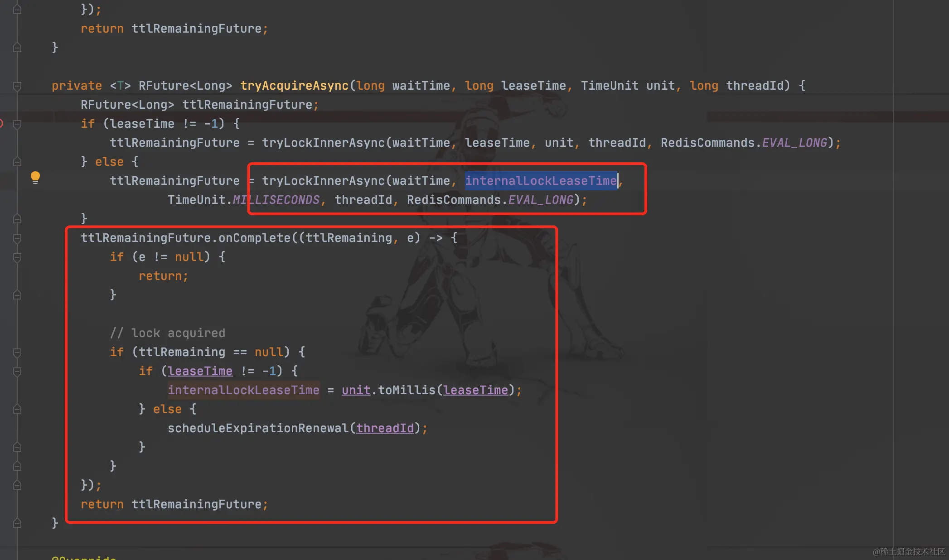Screen dimensions: 949x560
Task: Click the yellow intention lightbulb icon
Action: click(x=35, y=177)
